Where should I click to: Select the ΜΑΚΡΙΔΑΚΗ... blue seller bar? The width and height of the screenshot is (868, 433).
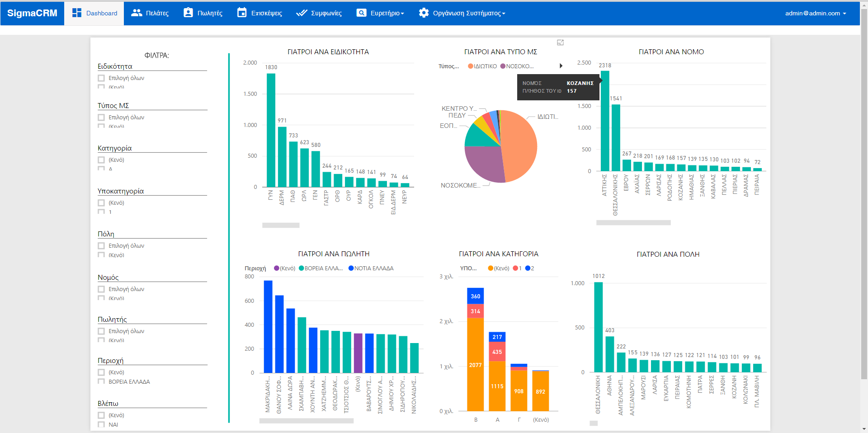268,327
